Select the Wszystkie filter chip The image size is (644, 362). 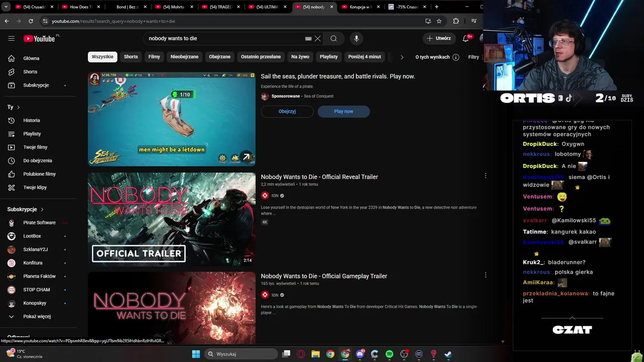click(x=103, y=57)
